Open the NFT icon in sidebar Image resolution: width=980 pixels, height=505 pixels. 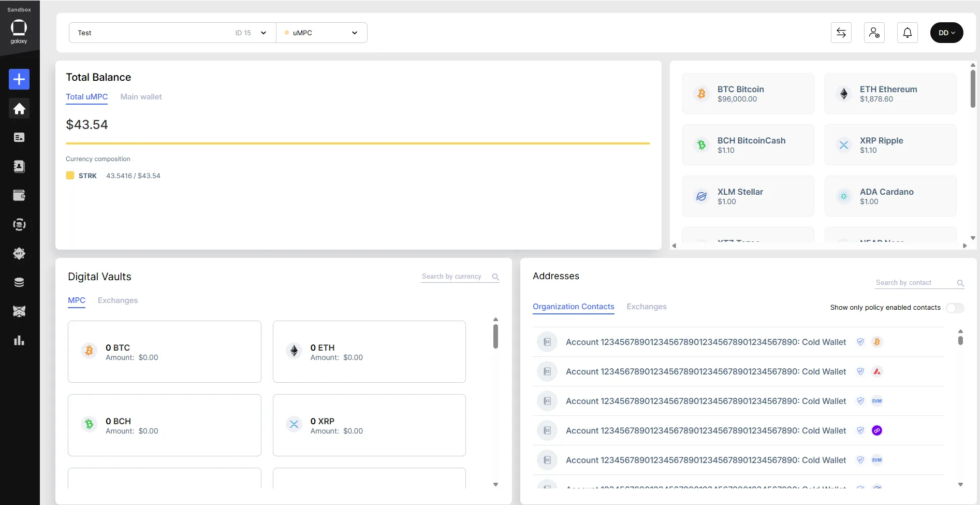click(19, 253)
